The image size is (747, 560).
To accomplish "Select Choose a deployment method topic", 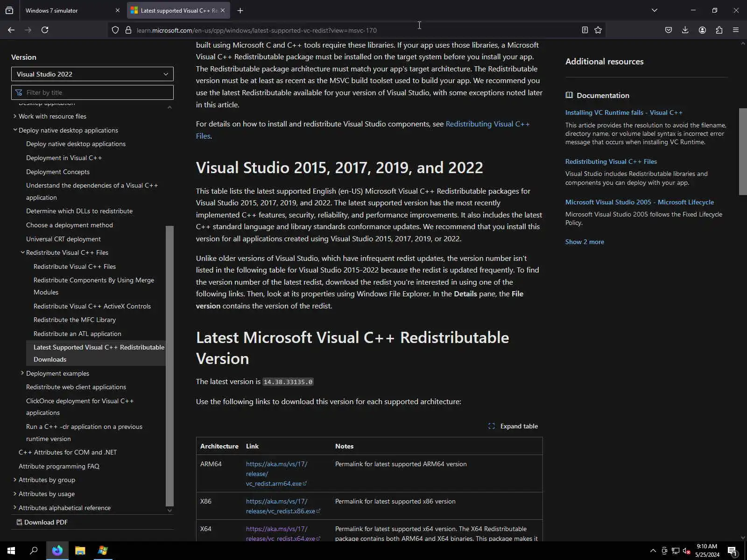I will 70,225.
